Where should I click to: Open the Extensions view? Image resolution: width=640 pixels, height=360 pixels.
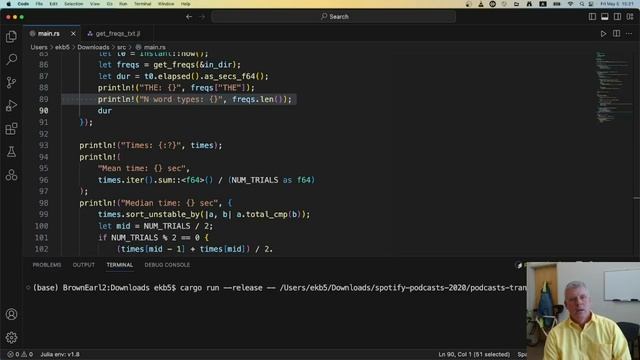point(11,129)
